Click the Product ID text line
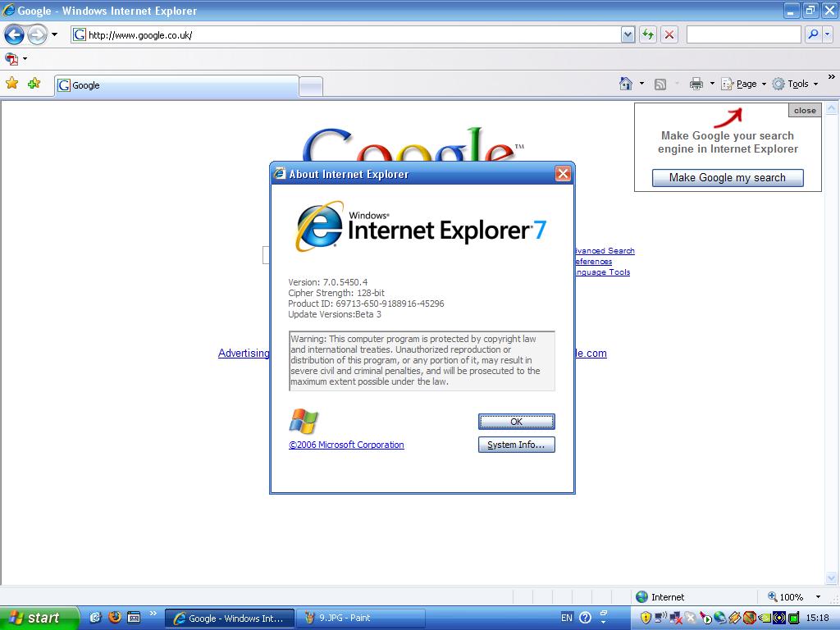Screen dimensions: 840x630 pyautogui.click(x=366, y=304)
